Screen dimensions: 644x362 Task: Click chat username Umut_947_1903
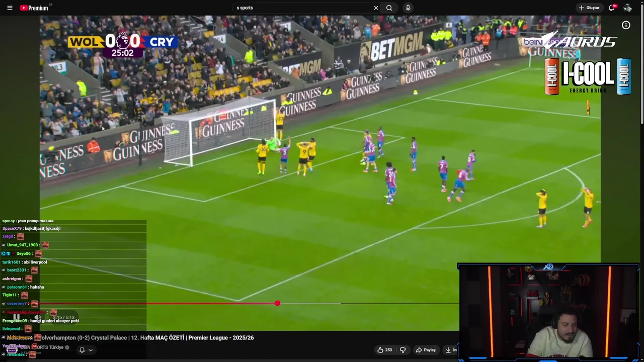(x=23, y=245)
